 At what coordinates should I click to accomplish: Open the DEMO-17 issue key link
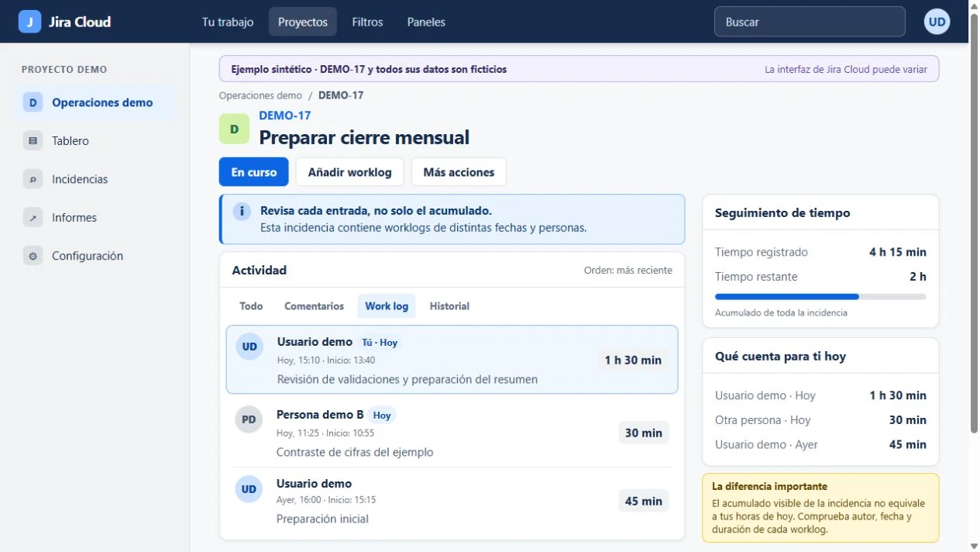coord(285,116)
